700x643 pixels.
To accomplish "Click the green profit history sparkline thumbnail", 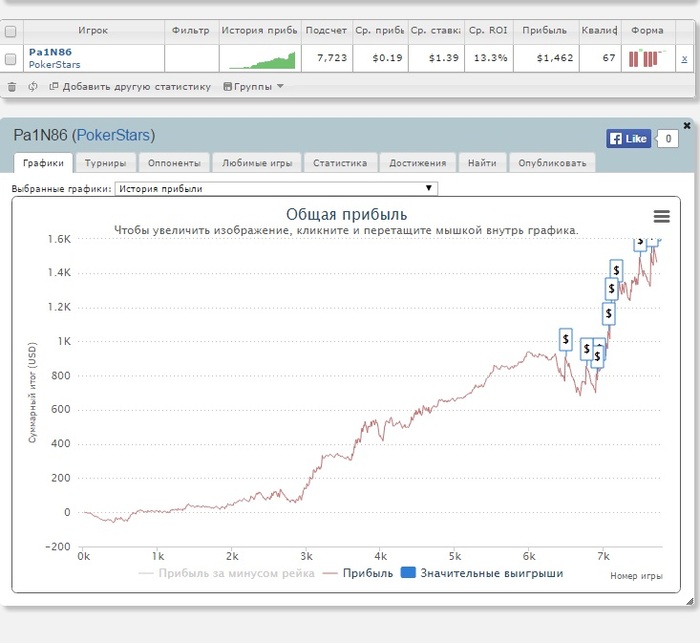I will point(262,60).
